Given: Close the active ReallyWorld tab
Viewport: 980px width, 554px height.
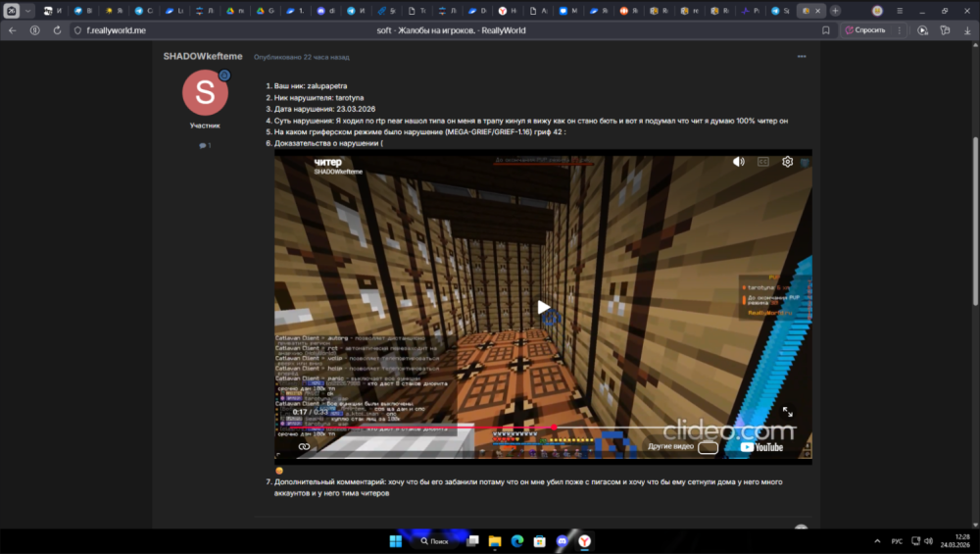Looking at the screenshot, I should tap(817, 11).
